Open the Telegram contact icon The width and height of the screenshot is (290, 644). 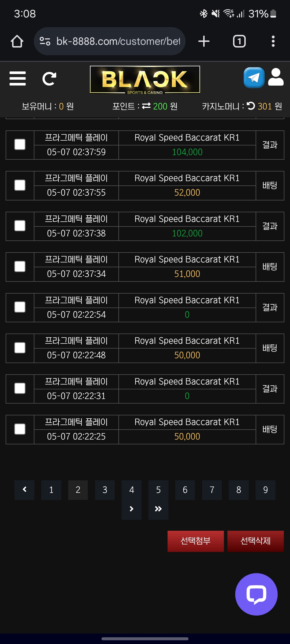(x=254, y=78)
